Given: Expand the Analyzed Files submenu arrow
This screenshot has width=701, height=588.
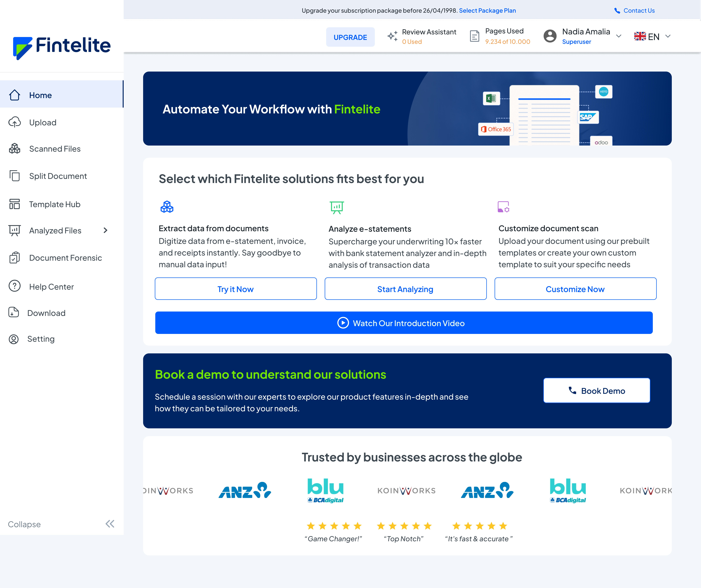Looking at the screenshot, I should coord(106,230).
